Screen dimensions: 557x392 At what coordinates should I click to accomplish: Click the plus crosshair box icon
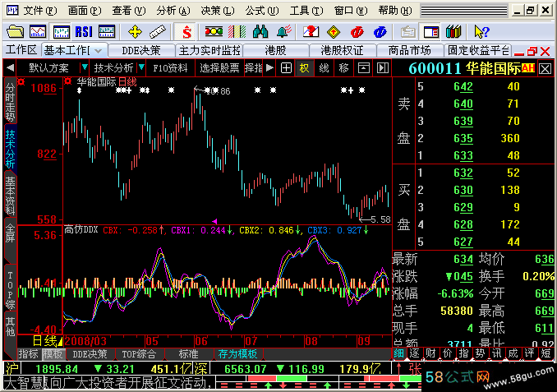coord(286,67)
